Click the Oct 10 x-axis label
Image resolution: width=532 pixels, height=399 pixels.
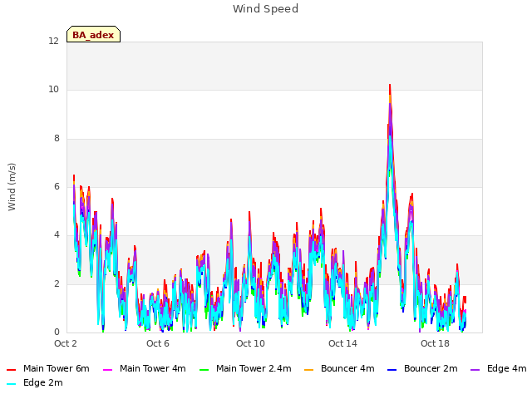pos(250,343)
